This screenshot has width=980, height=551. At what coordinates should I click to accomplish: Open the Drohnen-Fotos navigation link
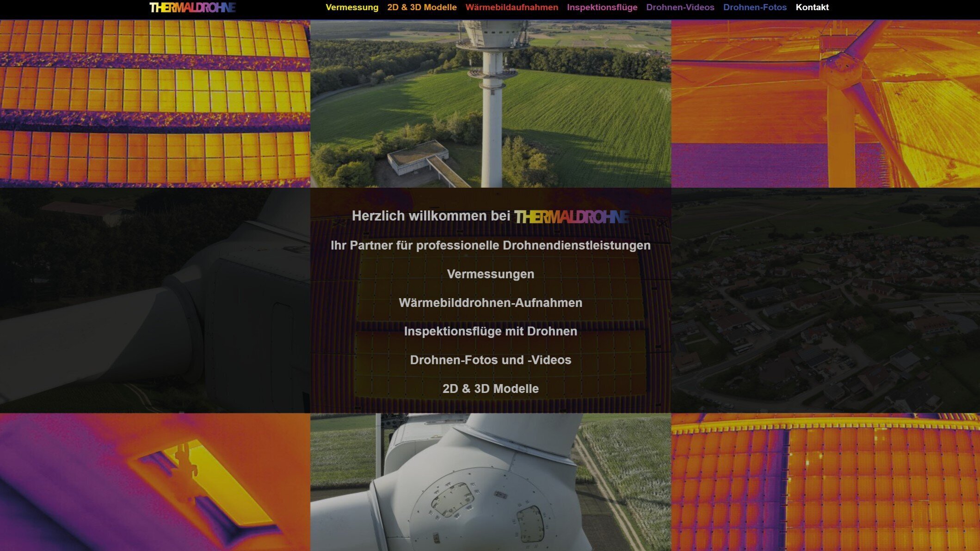coord(755,7)
